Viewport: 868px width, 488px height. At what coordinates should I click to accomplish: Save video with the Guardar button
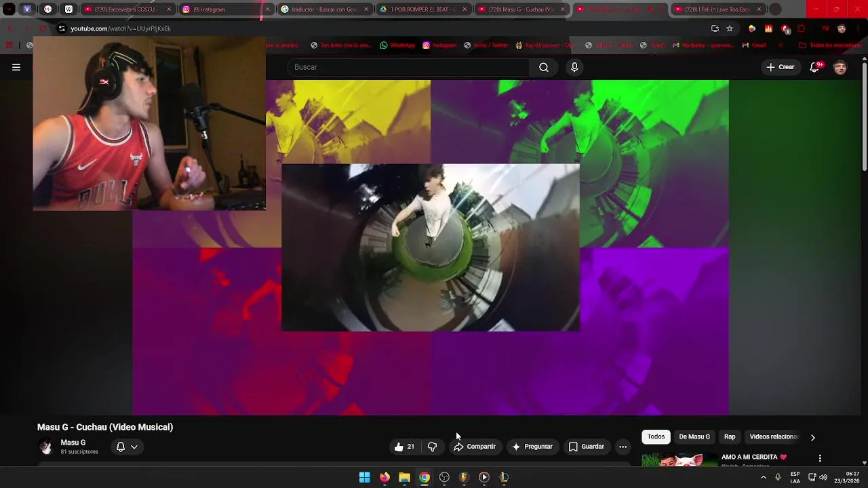point(587,447)
